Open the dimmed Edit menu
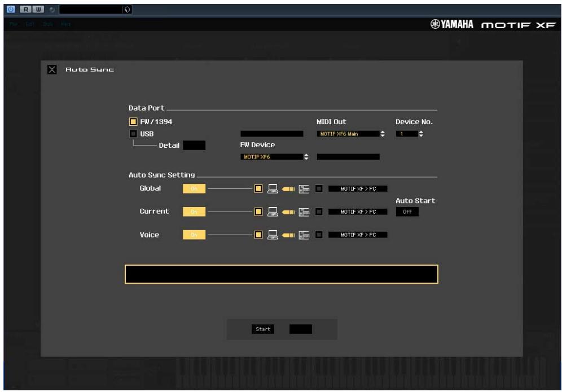The width and height of the screenshot is (562, 392). tap(30, 24)
